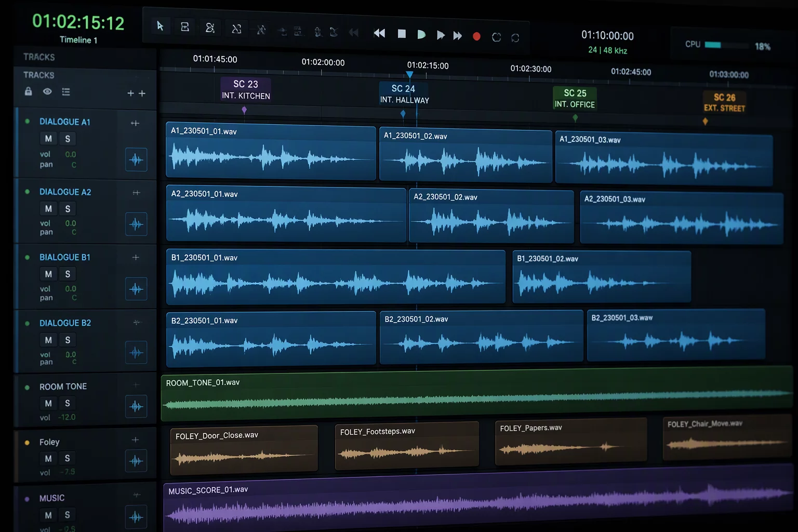Click the fast-forward button
The width and height of the screenshot is (798, 532).
point(457,35)
